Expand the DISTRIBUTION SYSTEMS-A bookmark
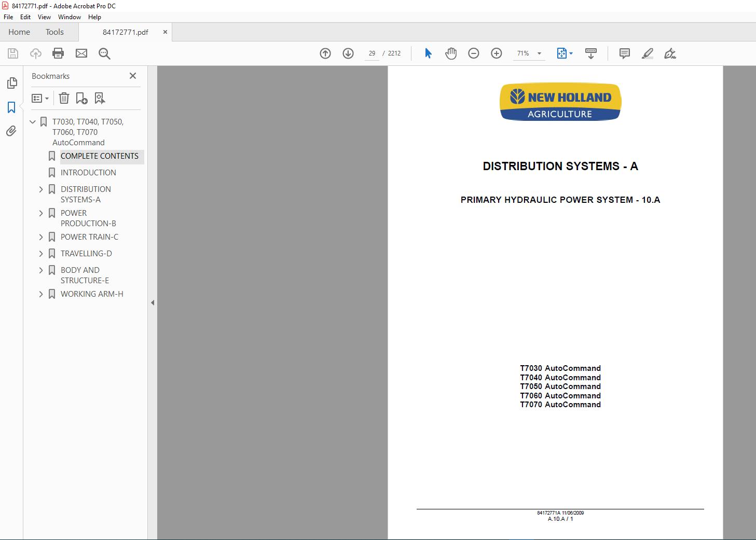756x540 pixels. 41,189
